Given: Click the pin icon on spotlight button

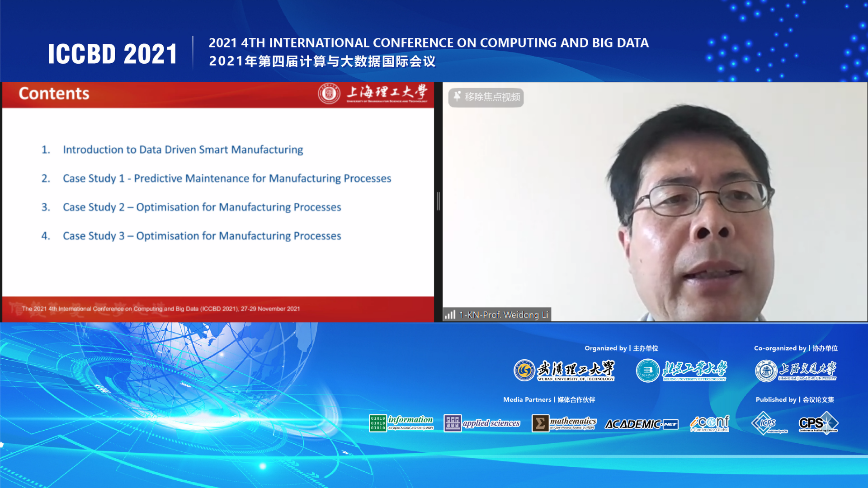Looking at the screenshot, I should 457,97.
